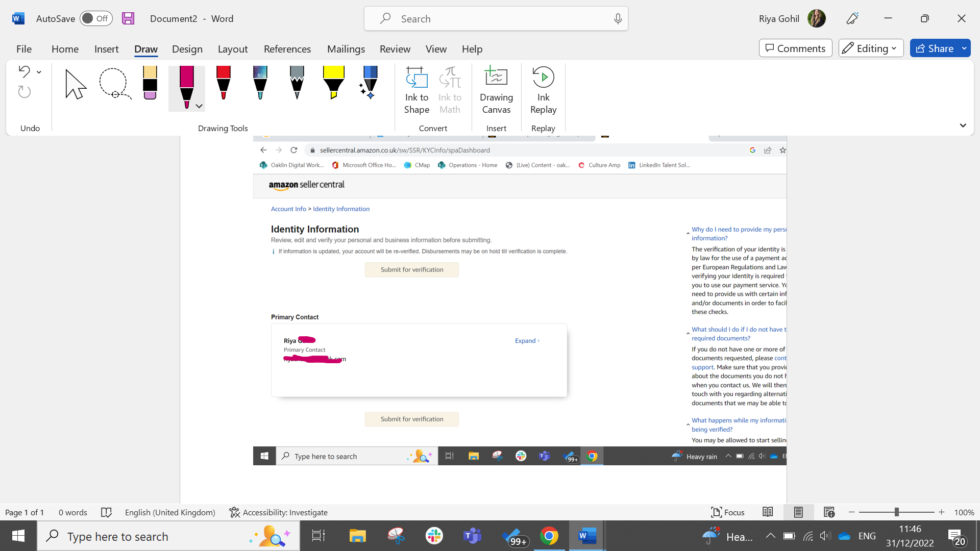
Task: Insert a Drawing Canvas
Action: coord(496,91)
